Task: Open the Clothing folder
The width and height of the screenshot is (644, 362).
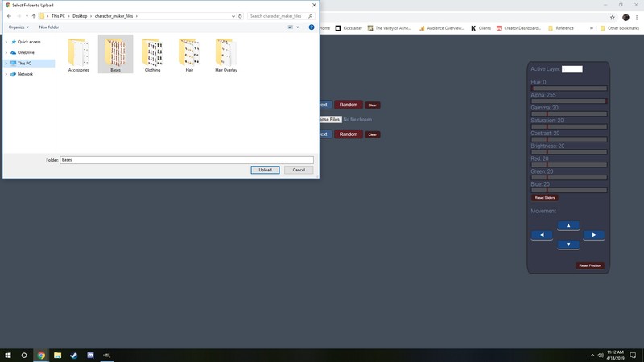Action: (152, 55)
